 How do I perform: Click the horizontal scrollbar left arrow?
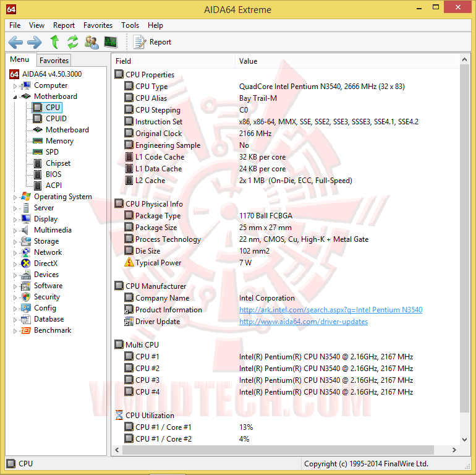117,450
